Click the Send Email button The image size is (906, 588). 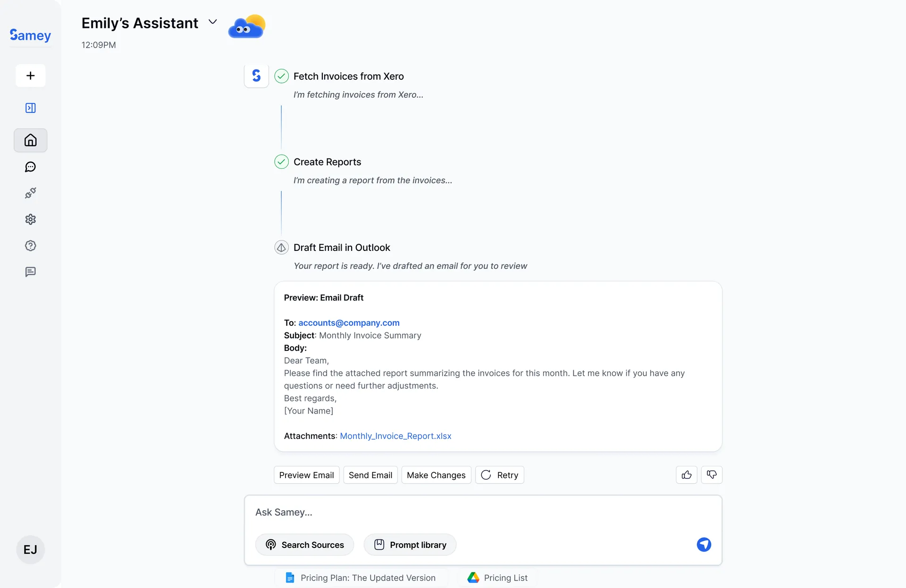coord(370,475)
